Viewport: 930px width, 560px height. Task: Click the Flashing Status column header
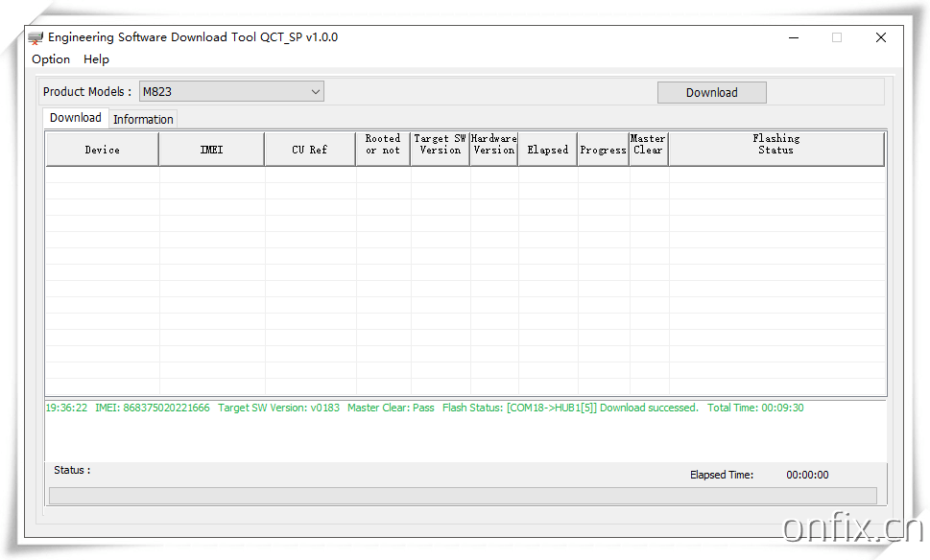(775, 145)
